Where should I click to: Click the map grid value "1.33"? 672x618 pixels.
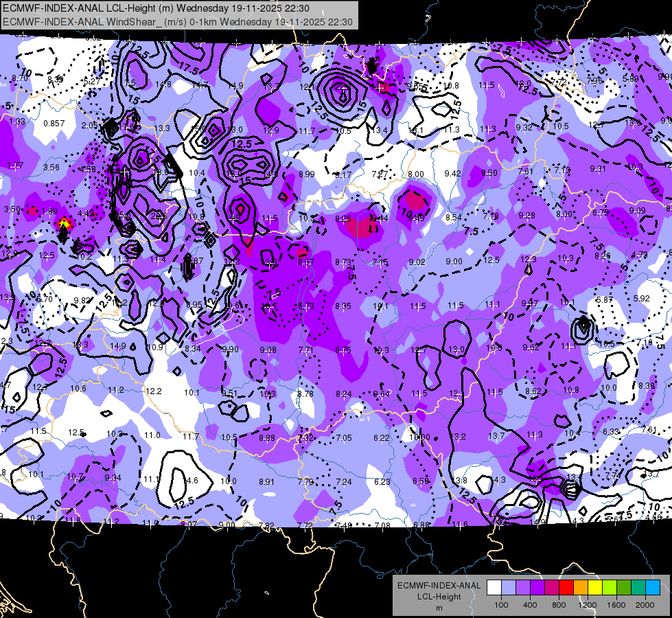[x=17, y=122]
